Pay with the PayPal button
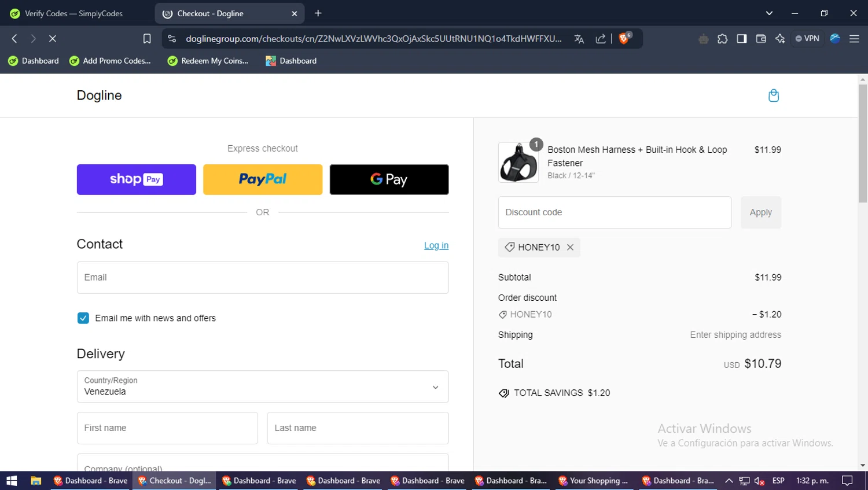The image size is (868, 490). tap(263, 179)
